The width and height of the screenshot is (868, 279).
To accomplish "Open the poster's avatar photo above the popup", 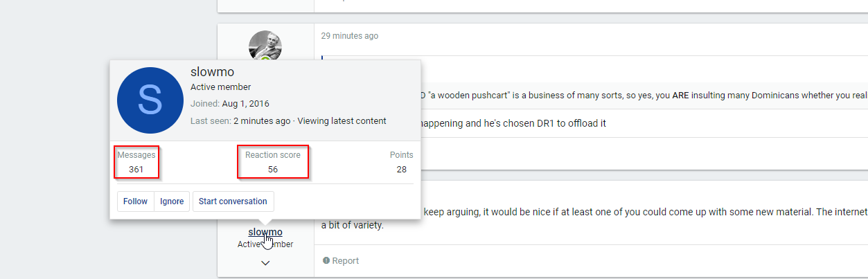I will [265, 46].
